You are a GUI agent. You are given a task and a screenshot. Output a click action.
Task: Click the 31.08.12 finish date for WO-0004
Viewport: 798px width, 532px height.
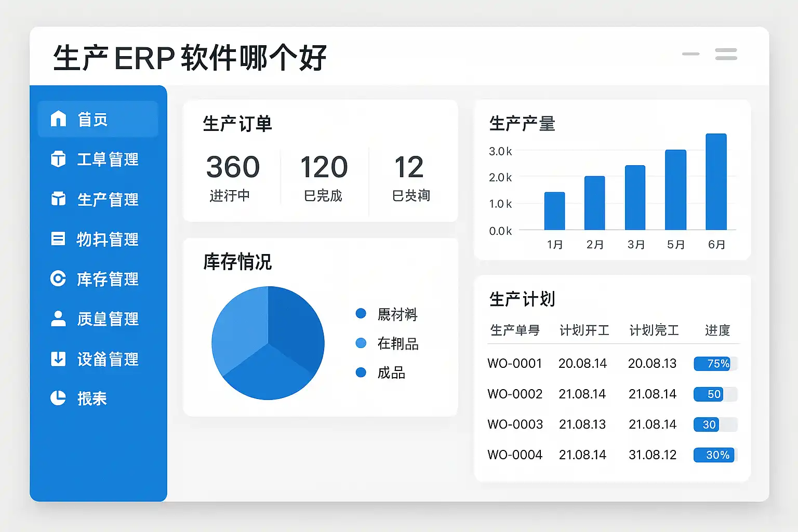coord(653,455)
